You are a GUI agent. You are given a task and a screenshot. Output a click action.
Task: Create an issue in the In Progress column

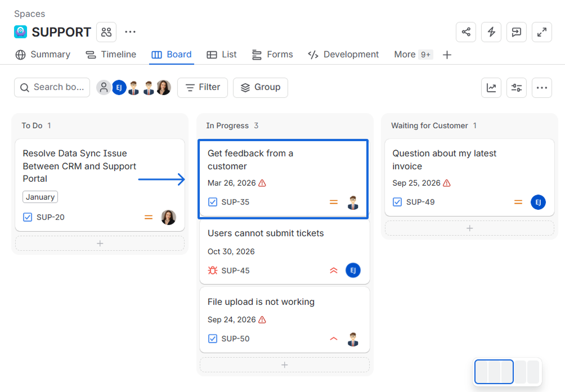(x=285, y=365)
